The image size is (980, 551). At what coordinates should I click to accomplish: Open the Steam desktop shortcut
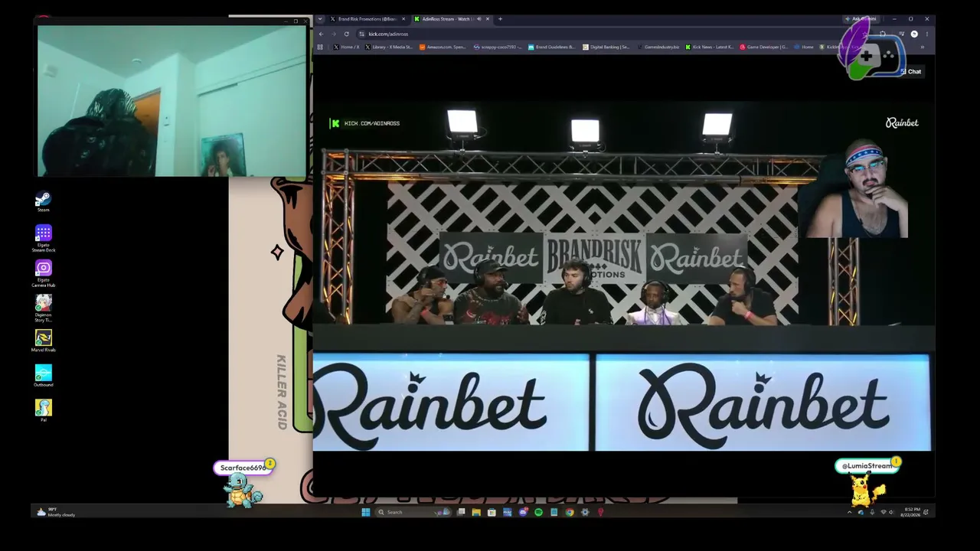pyautogui.click(x=43, y=202)
